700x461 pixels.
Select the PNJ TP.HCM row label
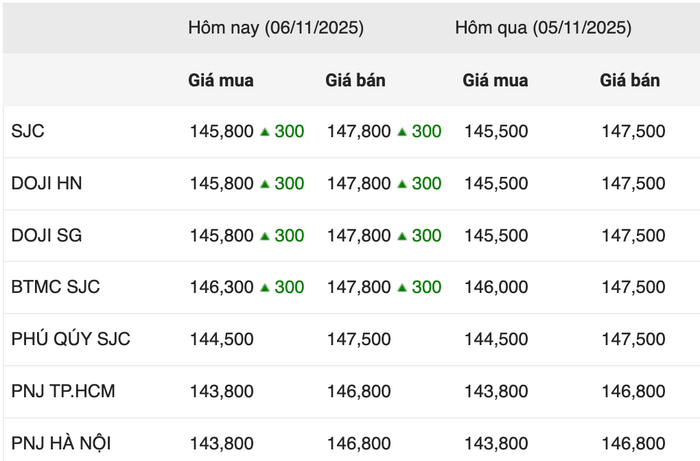pos(63,391)
